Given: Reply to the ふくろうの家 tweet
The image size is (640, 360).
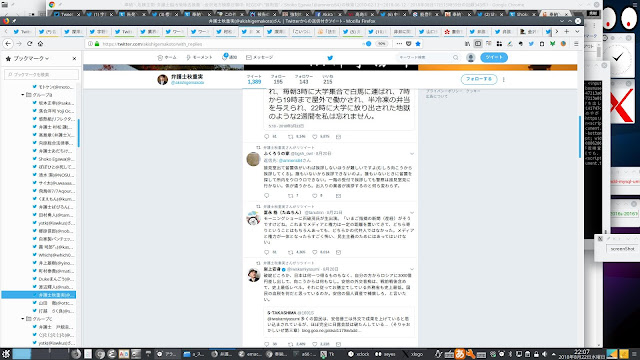Looking at the screenshot, I should coord(267,196).
